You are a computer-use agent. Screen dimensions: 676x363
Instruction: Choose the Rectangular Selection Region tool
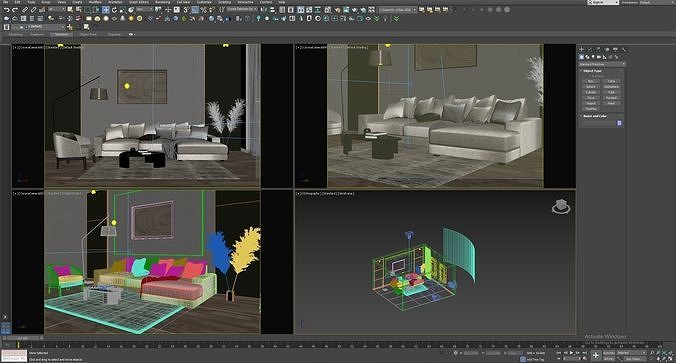(x=87, y=9)
